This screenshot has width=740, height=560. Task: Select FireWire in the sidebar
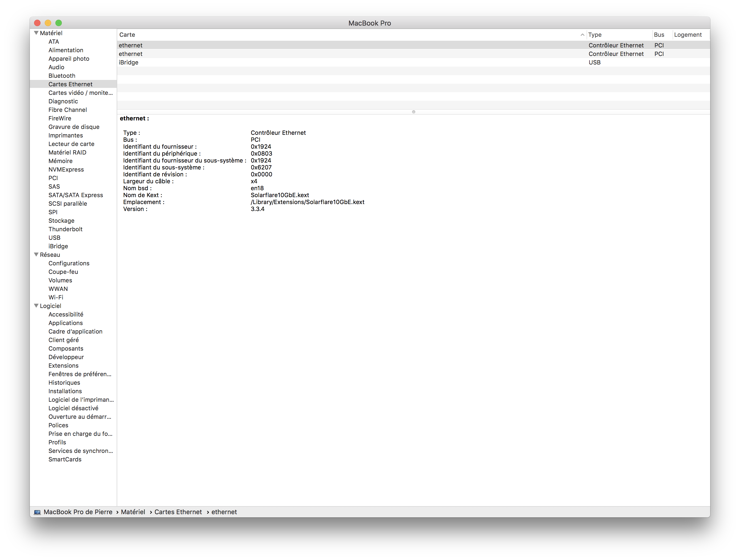point(60,119)
